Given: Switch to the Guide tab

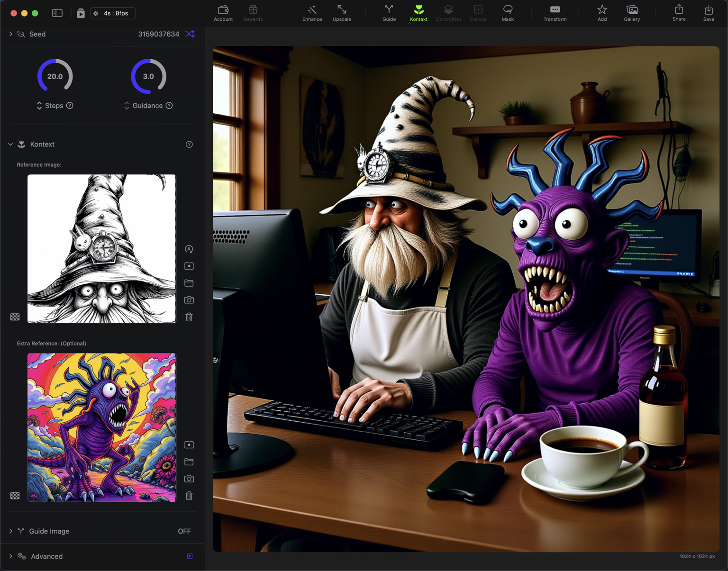Looking at the screenshot, I should (x=389, y=13).
